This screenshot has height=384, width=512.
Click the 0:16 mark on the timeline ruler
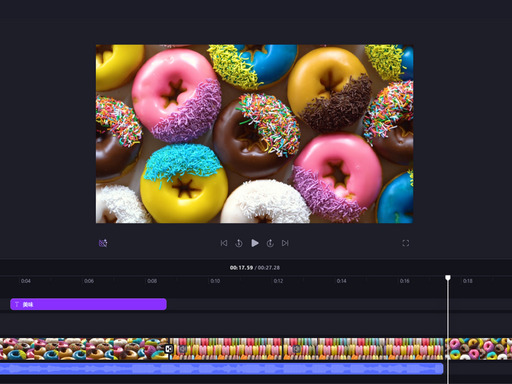pyautogui.click(x=405, y=281)
